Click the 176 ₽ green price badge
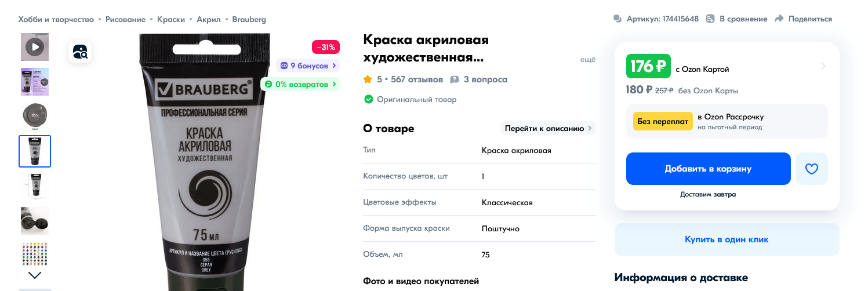Screen dimensions: 868x291 click(648, 66)
